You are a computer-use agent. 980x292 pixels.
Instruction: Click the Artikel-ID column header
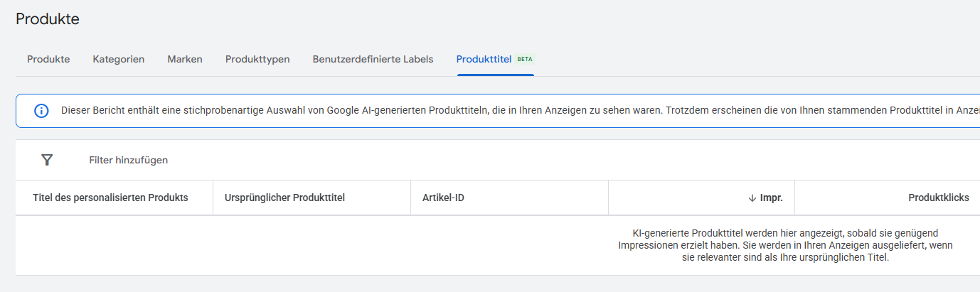[x=443, y=198]
